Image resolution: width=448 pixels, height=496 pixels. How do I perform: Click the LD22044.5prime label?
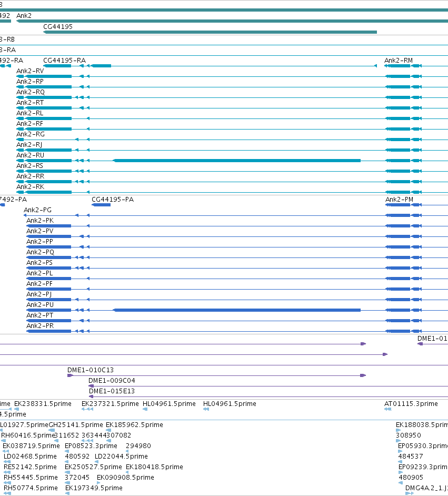point(121,456)
